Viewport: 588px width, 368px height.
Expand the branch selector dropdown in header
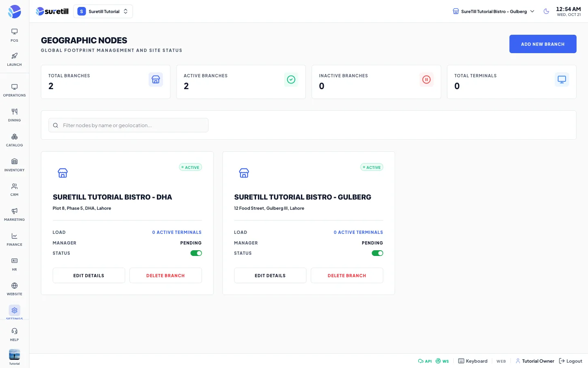(494, 11)
